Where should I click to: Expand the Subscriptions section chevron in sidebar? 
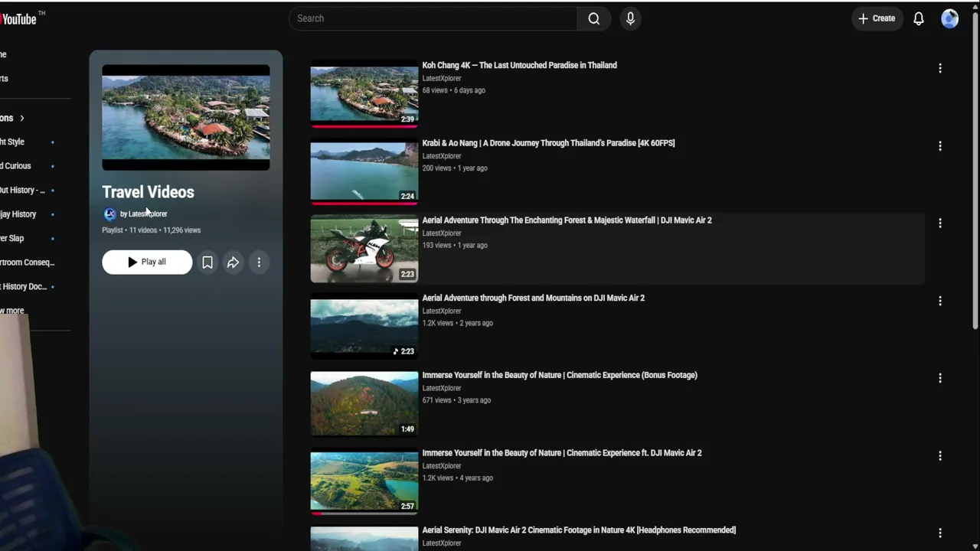coord(22,118)
